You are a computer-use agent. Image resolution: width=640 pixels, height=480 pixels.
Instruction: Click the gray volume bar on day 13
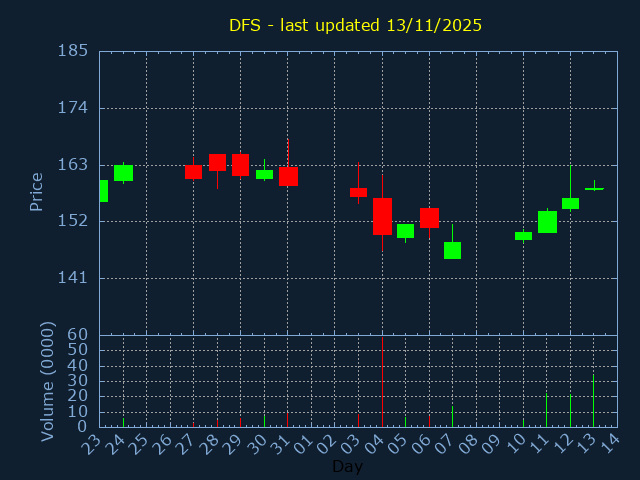[593, 401]
